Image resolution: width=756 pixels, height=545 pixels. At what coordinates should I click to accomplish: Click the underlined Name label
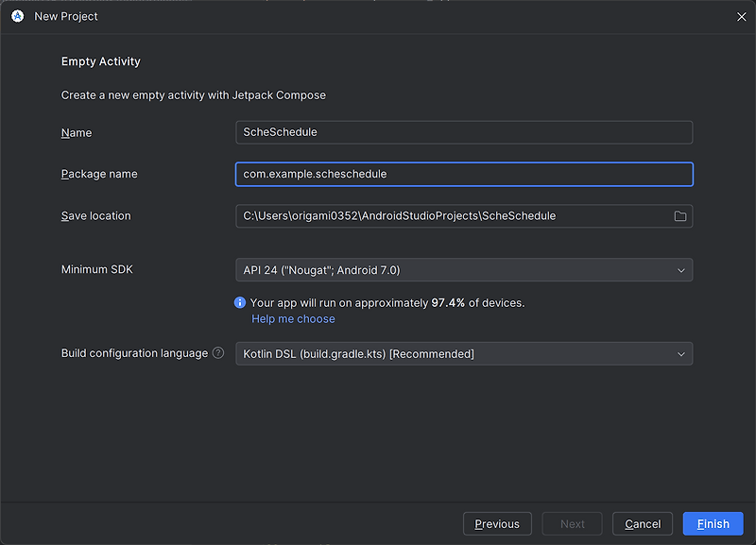pyautogui.click(x=77, y=132)
